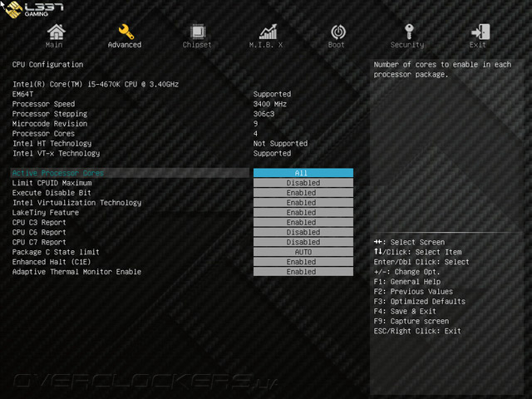This screenshot has height=399, width=532.
Task: Switch to the Advanced tab label
Action: (x=125, y=45)
